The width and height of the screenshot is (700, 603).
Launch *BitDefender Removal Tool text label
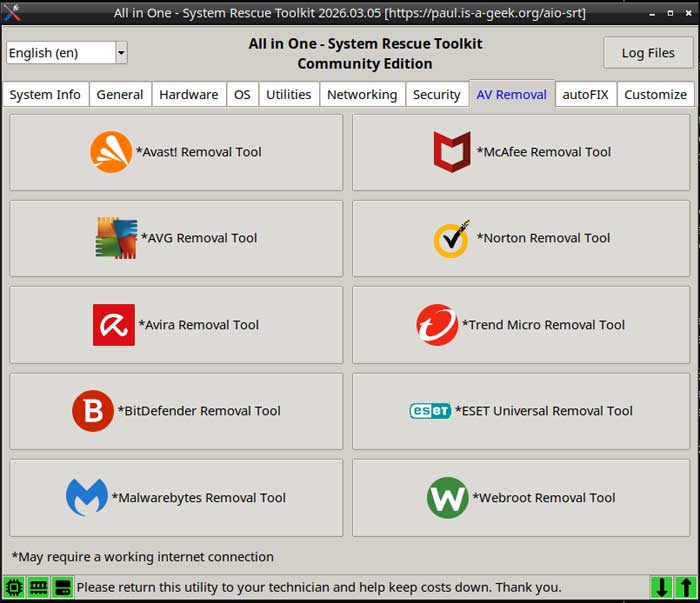[199, 411]
